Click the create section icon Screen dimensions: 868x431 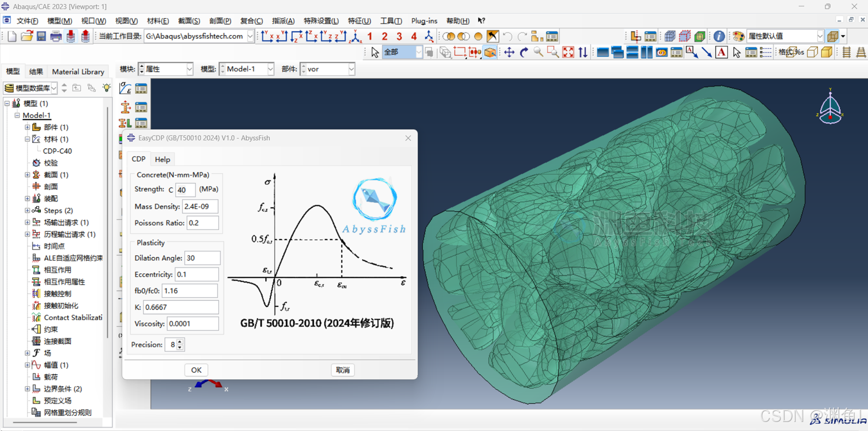point(125,107)
